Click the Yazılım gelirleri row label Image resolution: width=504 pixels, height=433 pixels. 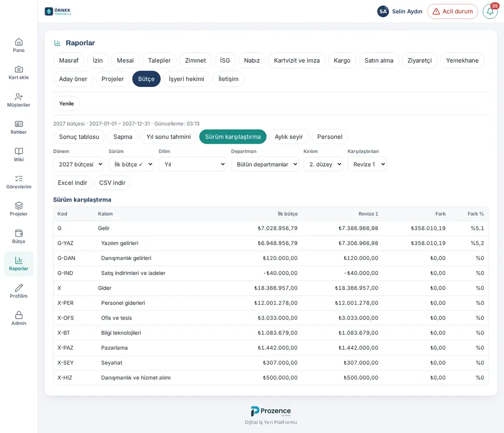click(x=120, y=243)
